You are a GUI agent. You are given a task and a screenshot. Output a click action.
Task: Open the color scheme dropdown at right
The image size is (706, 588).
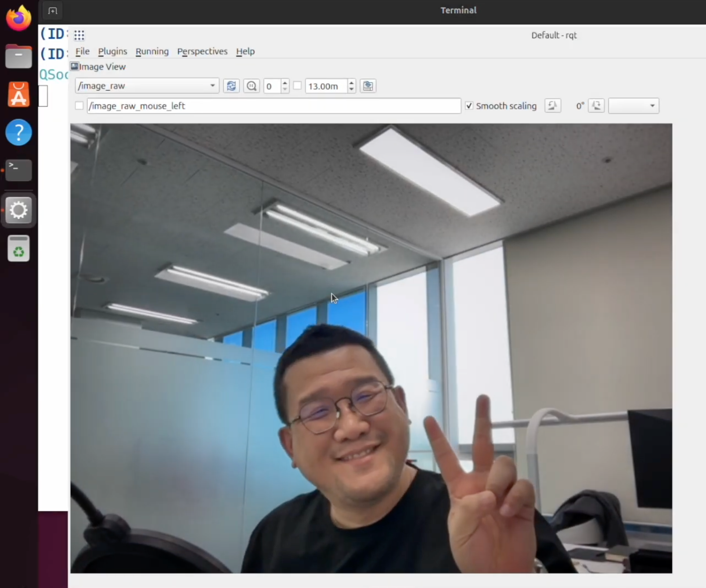point(634,106)
